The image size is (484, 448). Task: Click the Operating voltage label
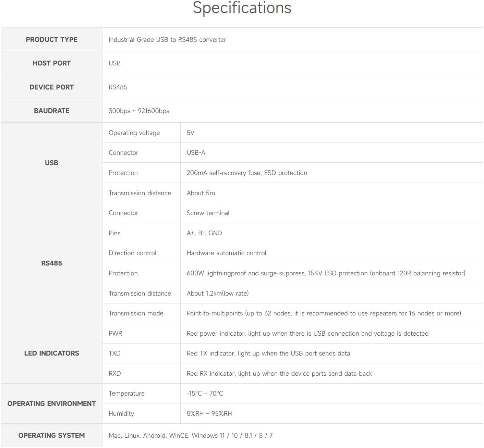[134, 133]
